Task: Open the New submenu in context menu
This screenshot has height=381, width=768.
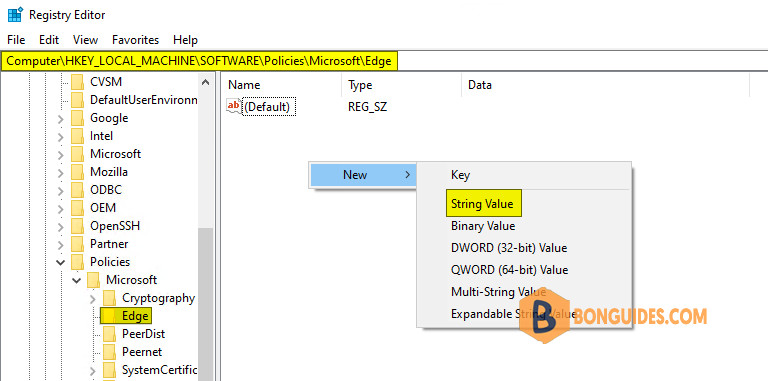Action: coord(363,175)
